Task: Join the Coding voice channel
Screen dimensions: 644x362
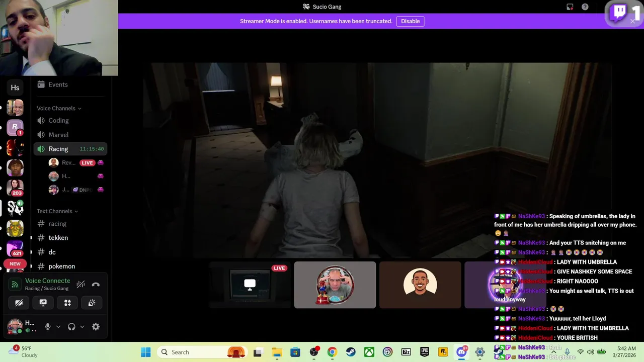Action: tap(70, 121)
